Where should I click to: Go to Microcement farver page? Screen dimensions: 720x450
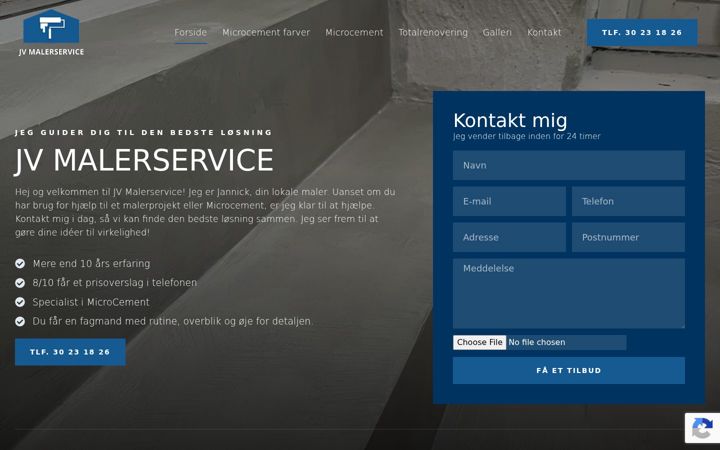click(266, 33)
